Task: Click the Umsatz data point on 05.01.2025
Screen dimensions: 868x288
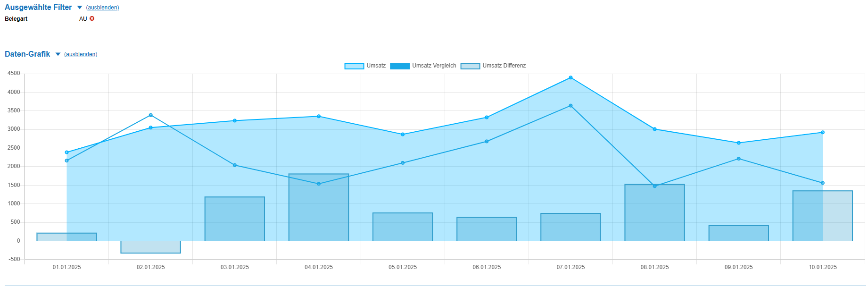Action: point(403,135)
